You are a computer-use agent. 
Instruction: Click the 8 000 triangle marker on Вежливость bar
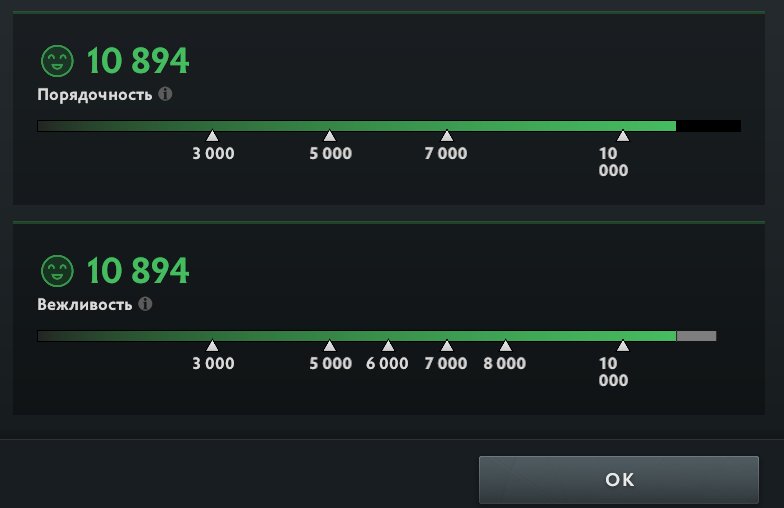tap(506, 346)
